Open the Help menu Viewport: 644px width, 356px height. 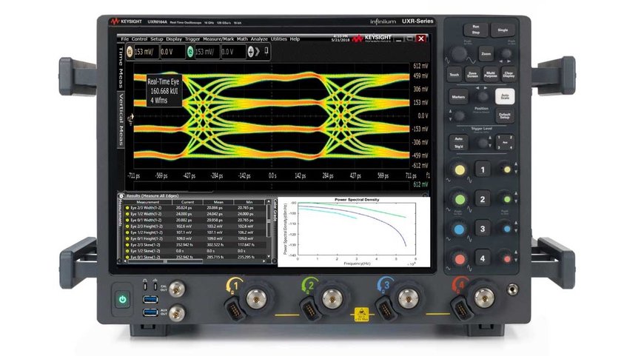click(295, 39)
